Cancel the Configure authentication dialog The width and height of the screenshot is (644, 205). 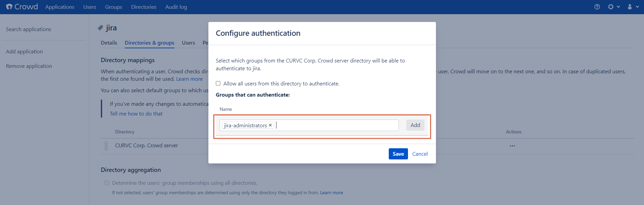[x=420, y=154]
